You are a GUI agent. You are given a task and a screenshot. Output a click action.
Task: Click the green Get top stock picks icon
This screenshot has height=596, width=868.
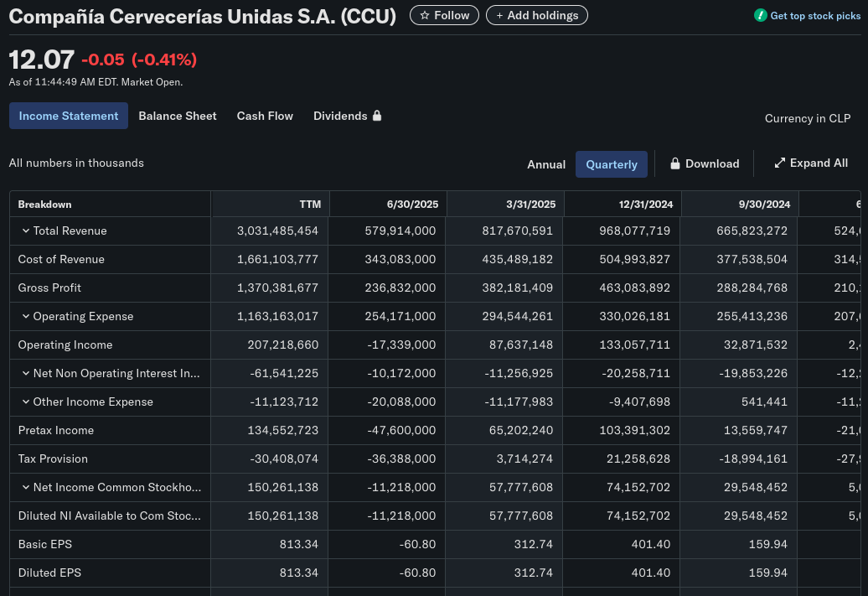[760, 16]
